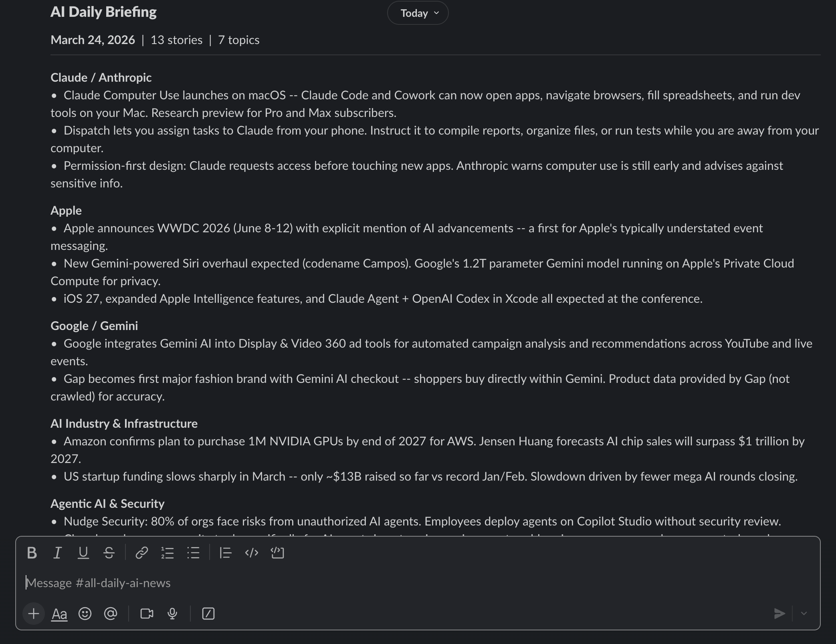The height and width of the screenshot is (644, 836).
Task: Apply ordered list formatting
Action: pyautogui.click(x=168, y=553)
